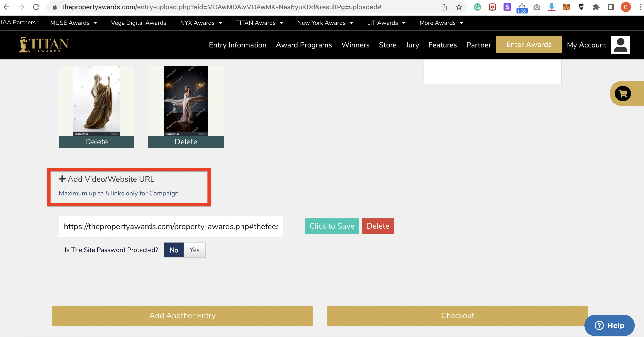Click the camera screenshot extension icon
Image resolution: width=644 pixels, height=337 pixels.
[537, 7]
